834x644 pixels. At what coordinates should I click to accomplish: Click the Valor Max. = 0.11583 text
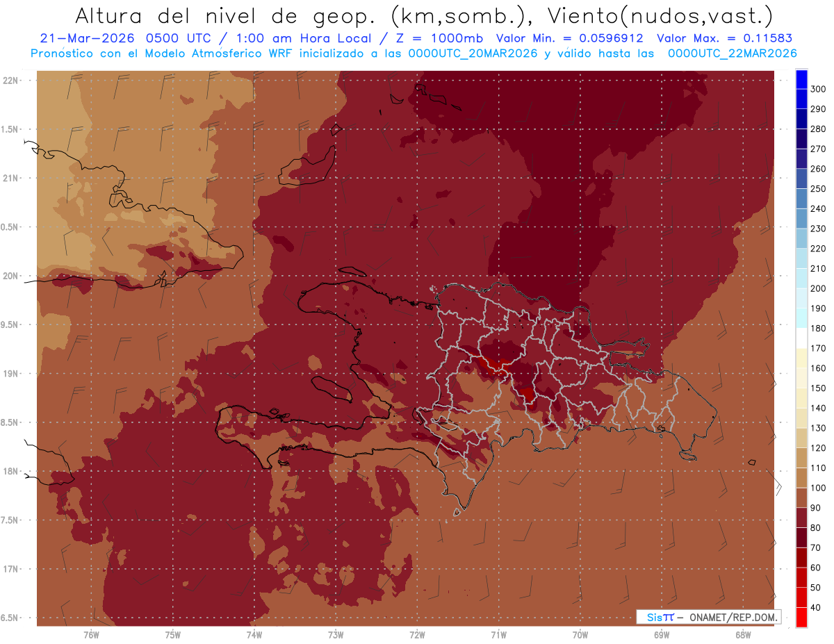point(724,39)
